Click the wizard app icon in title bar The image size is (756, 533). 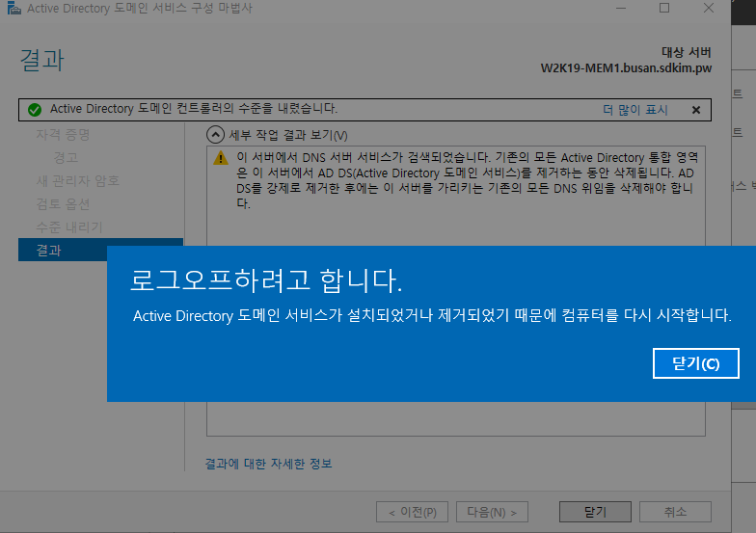[x=13, y=8]
